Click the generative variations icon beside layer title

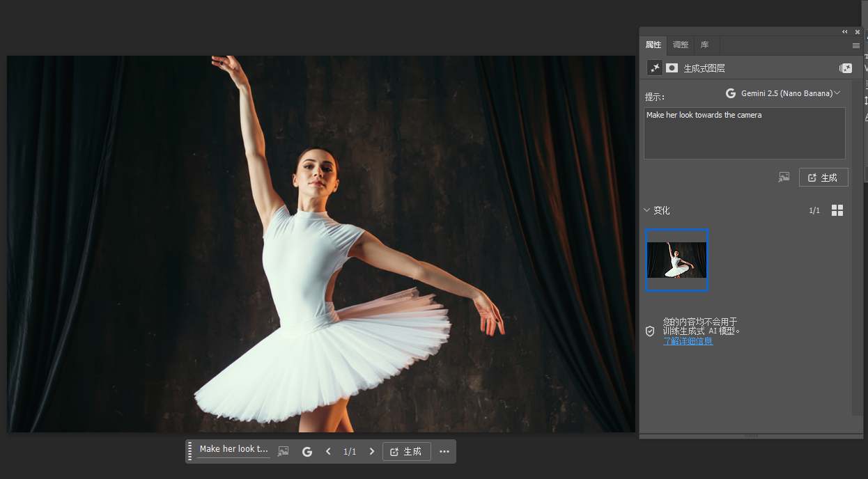click(845, 68)
